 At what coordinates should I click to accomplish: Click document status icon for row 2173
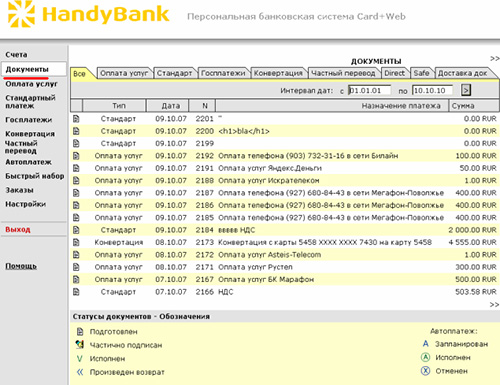76,242
